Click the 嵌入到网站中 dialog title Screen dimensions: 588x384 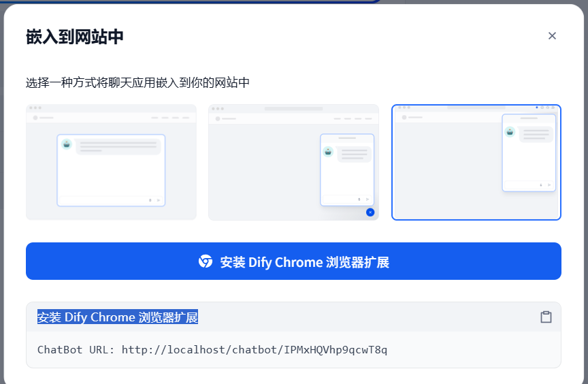point(75,37)
